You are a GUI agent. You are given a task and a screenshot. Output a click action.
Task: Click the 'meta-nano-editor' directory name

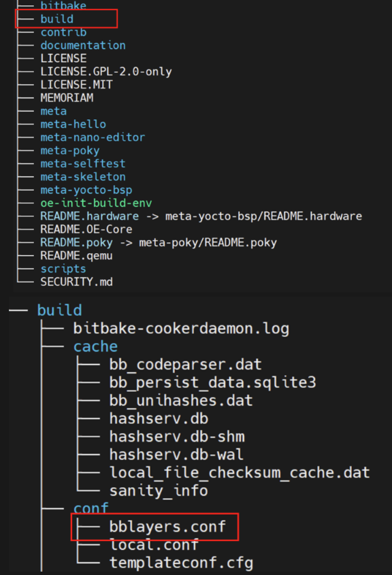(x=93, y=137)
